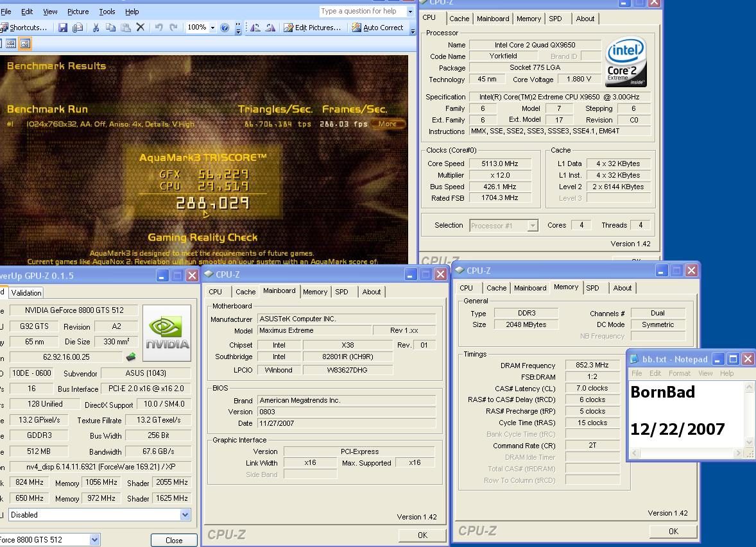Viewport: 756px width, 547px height.
Task: Click the Save icon in Picture Manager toolbar
Action: [x=63, y=28]
